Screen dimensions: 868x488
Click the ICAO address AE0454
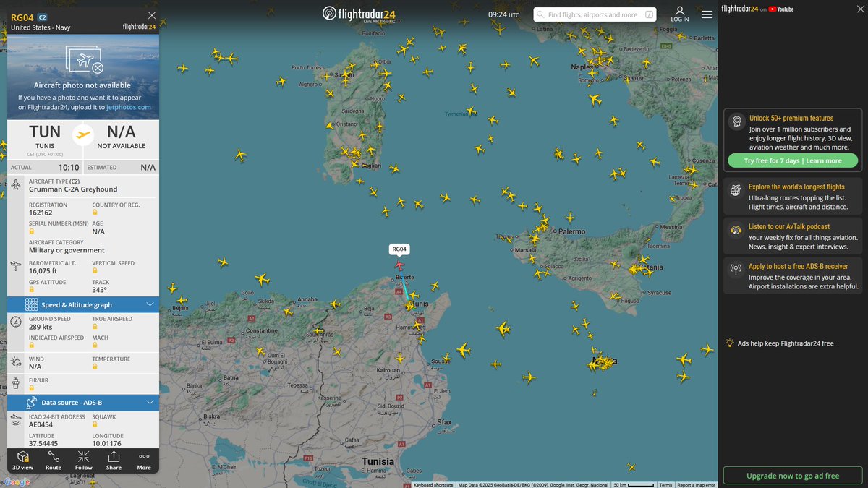[41, 425]
